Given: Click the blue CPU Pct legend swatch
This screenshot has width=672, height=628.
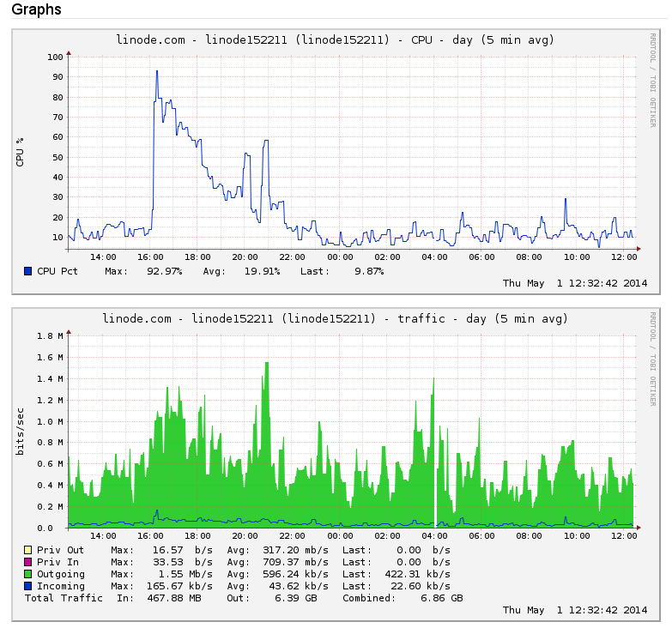Looking at the screenshot, I should (27, 271).
